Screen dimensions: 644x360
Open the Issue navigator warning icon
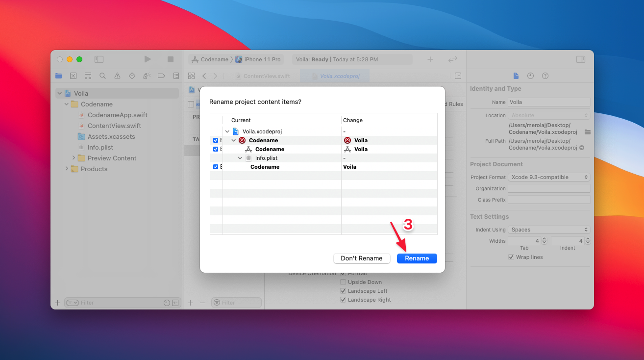(x=117, y=76)
